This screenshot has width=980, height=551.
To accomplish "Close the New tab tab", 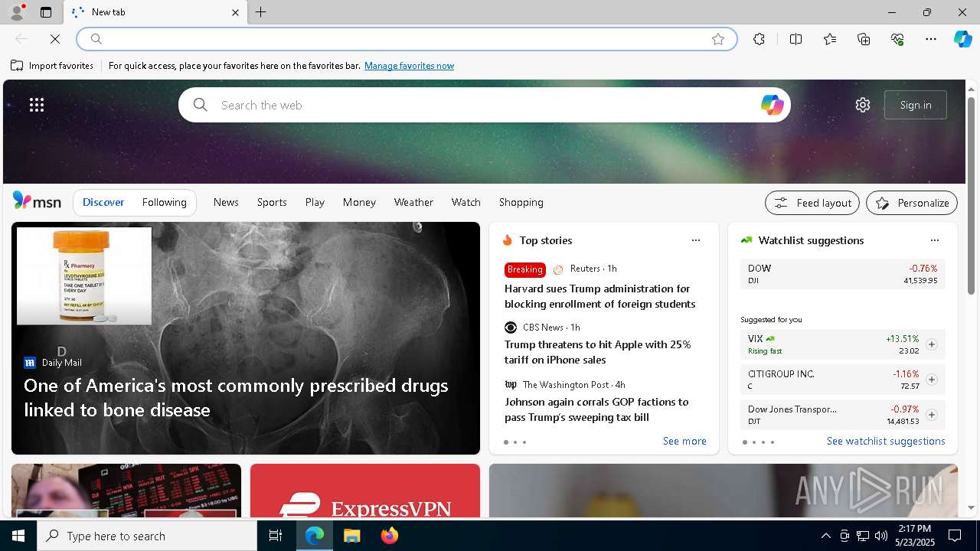I will click(x=235, y=12).
